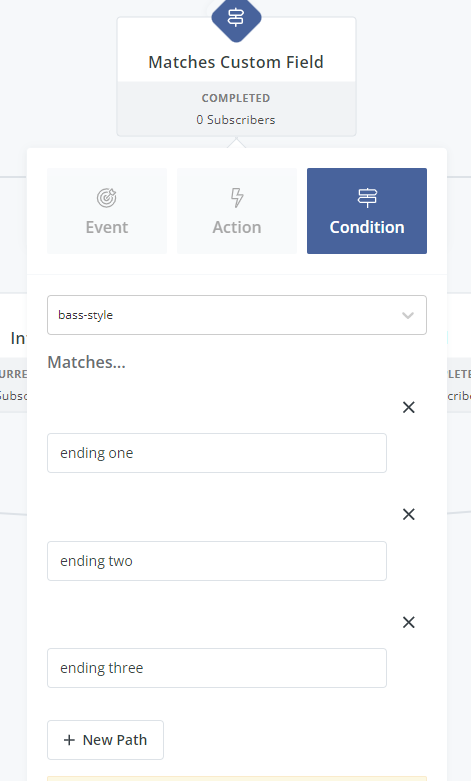Viewport: 471px width, 781px height.
Task: Click the COMPLETED 0 Subscribers status area
Action: click(x=236, y=109)
